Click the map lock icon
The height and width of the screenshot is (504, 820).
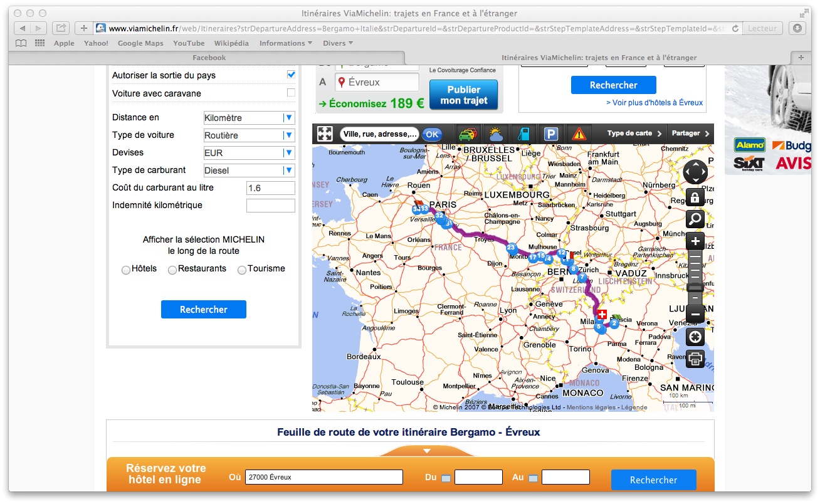coord(695,198)
